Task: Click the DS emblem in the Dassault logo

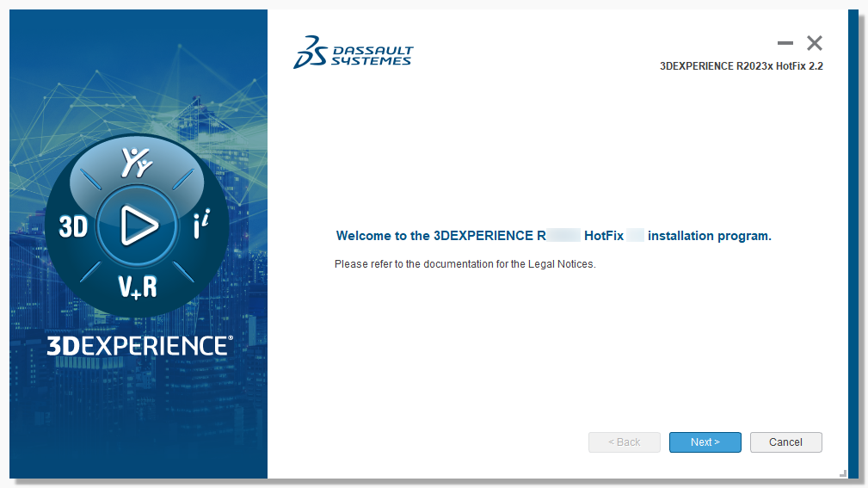Action: tap(310, 52)
